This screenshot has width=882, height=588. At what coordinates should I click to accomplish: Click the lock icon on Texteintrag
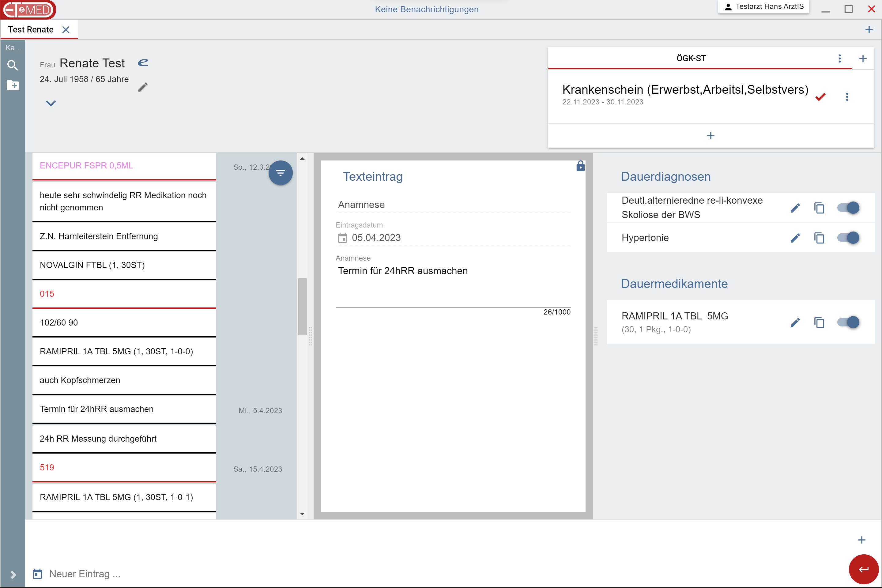pyautogui.click(x=580, y=166)
